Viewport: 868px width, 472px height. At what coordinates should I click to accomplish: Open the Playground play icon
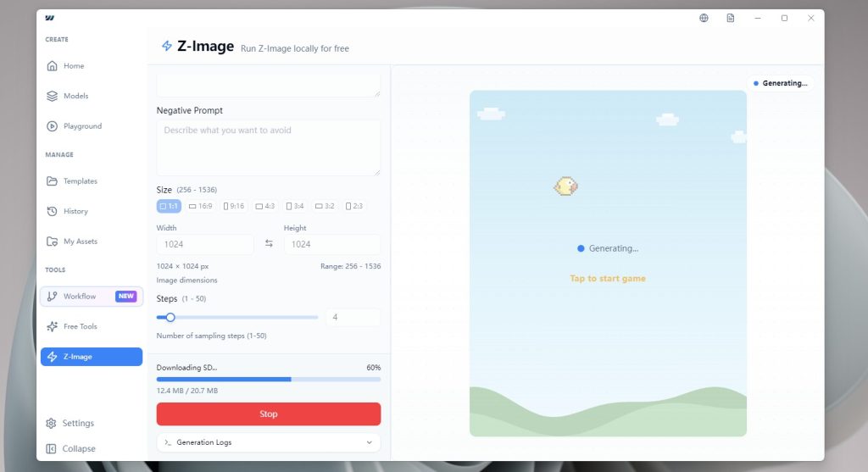[x=52, y=126]
